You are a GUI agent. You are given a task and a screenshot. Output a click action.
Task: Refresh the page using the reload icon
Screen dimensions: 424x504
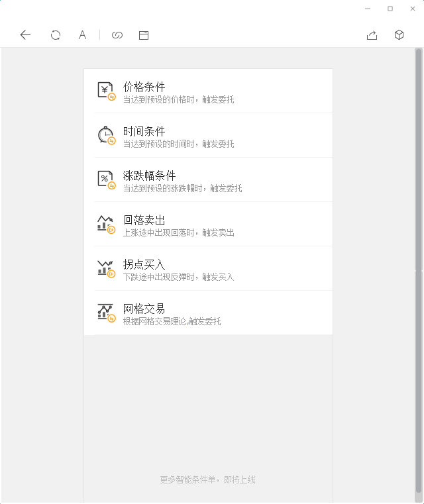(56, 34)
